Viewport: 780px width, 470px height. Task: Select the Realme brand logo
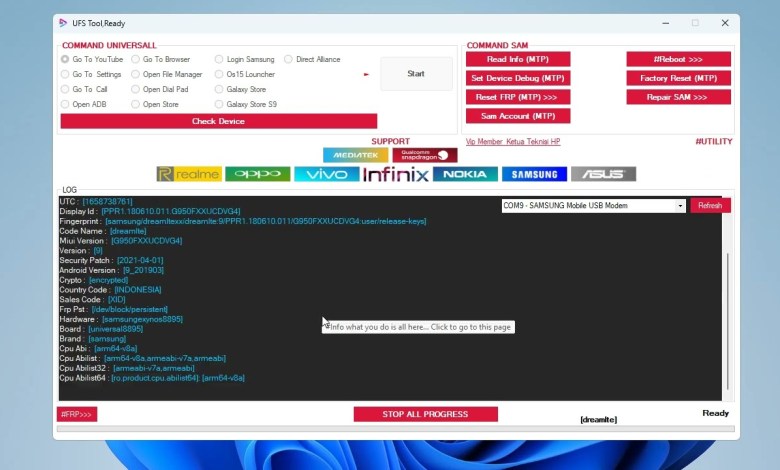coord(189,174)
